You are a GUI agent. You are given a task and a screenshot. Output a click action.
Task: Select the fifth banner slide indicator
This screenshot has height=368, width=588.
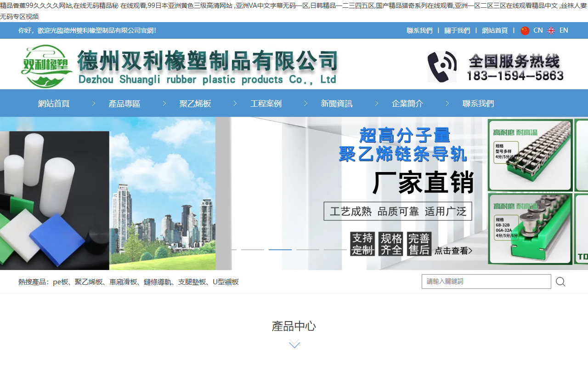tap(335, 249)
